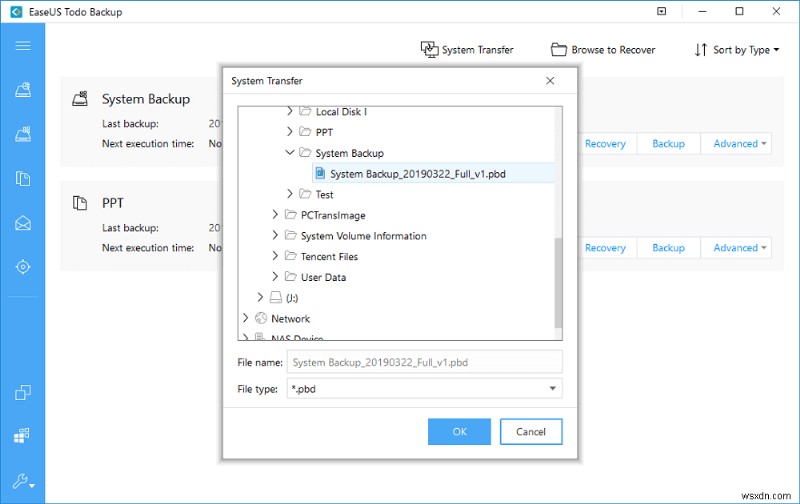Select the Test folder

(324, 194)
